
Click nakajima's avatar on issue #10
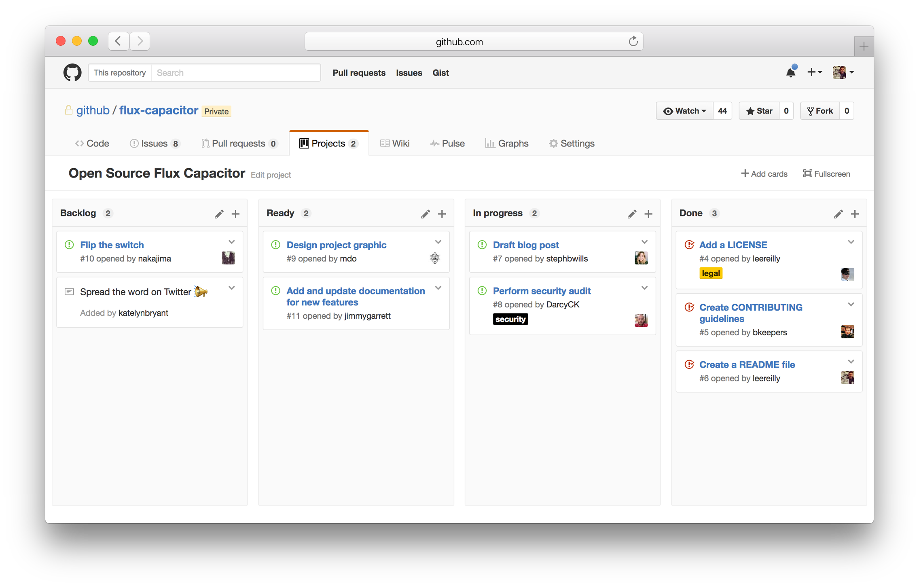[x=229, y=258]
